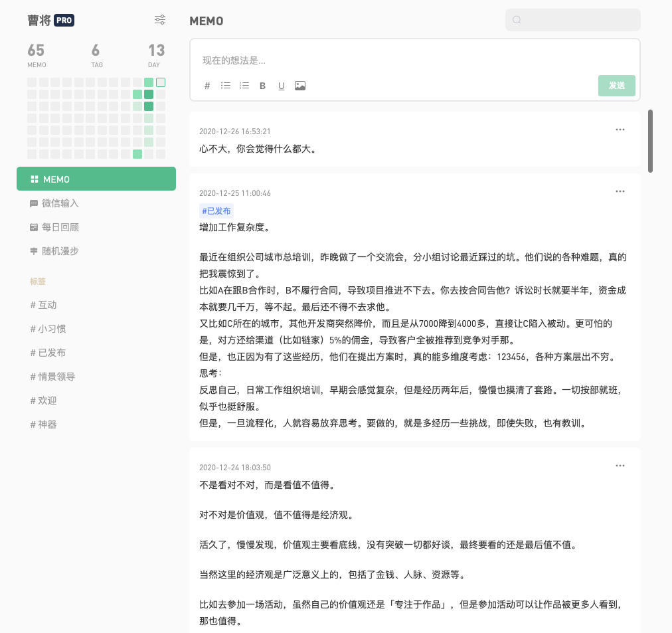Screen dimensions: 672x633
Task: Toggle bold formatting in the editor
Action: coord(263,86)
